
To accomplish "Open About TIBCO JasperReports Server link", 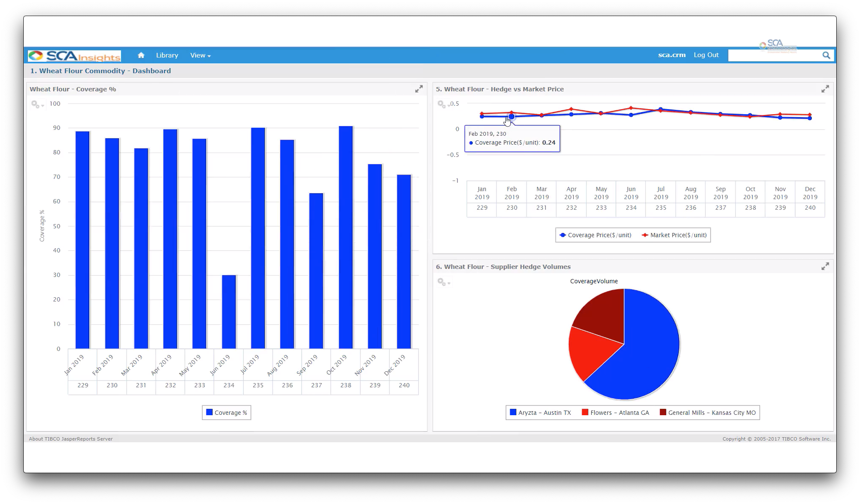I will [71, 439].
